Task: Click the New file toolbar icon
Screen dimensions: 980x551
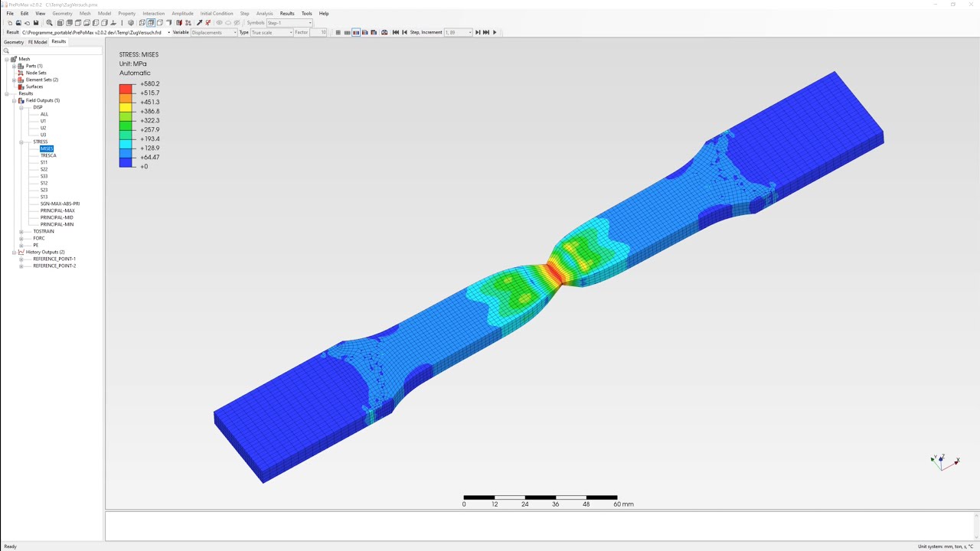Action: point(10,23)
